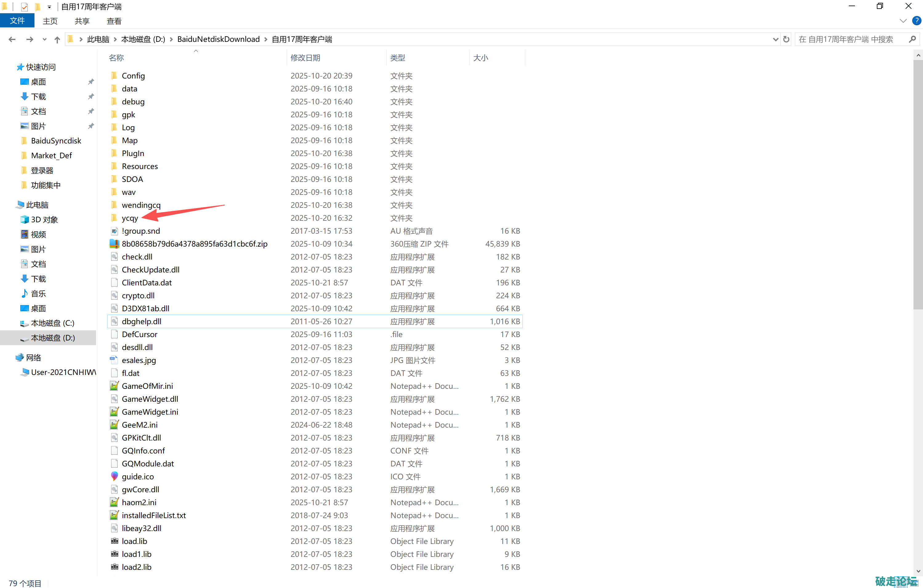Screen dimensions: 923x588
Task: Open the 文件 menu tab
Action: [17, 21]
